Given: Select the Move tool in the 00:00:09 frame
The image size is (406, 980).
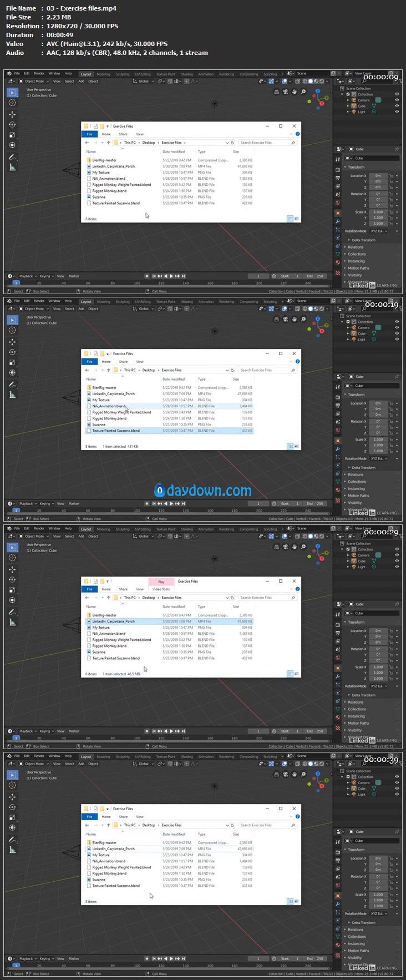Looking at the screenshot, I should (x=12, y=114).
